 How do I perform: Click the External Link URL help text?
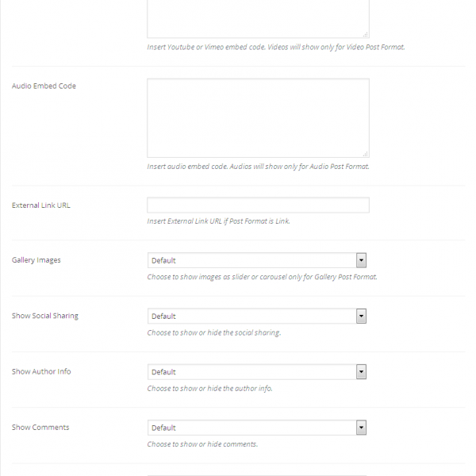tap(219, 221)
